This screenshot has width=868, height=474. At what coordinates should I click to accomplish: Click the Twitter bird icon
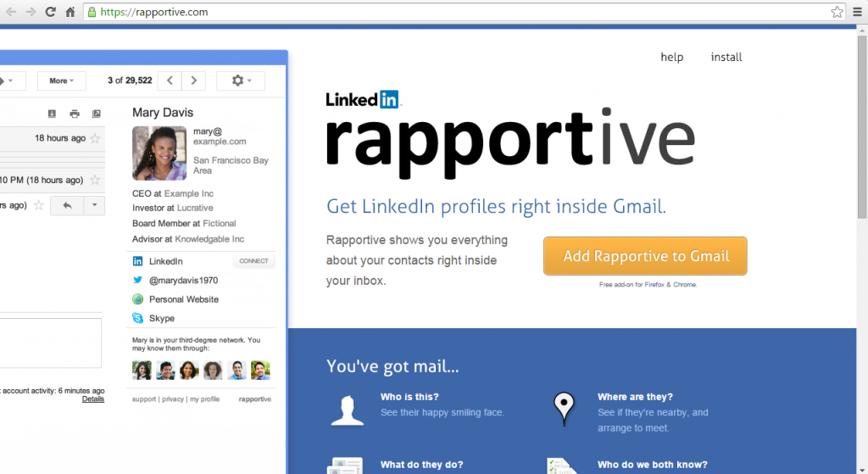click(138, 280)
